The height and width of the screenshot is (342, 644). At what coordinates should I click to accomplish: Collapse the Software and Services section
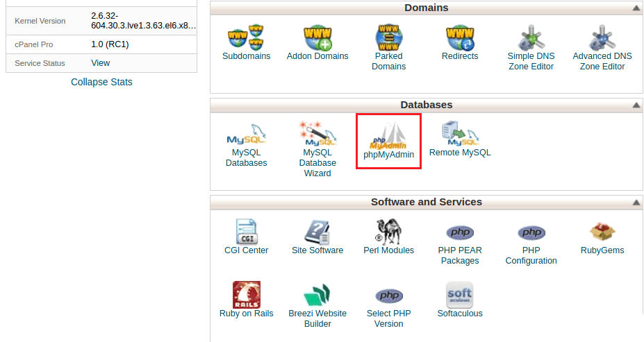pyautogui.click(x=636, y=203)
